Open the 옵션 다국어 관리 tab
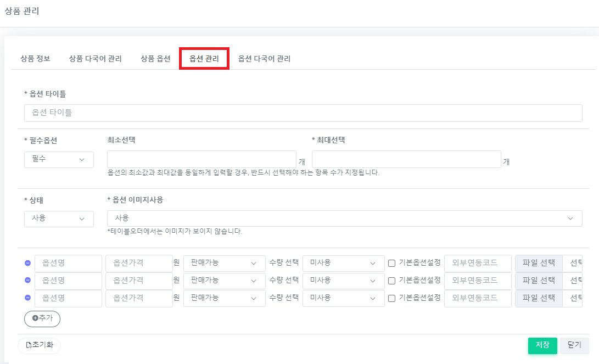The width and height of the screenshot is (599, 364). pyautogui.click(x=264, y=59)
